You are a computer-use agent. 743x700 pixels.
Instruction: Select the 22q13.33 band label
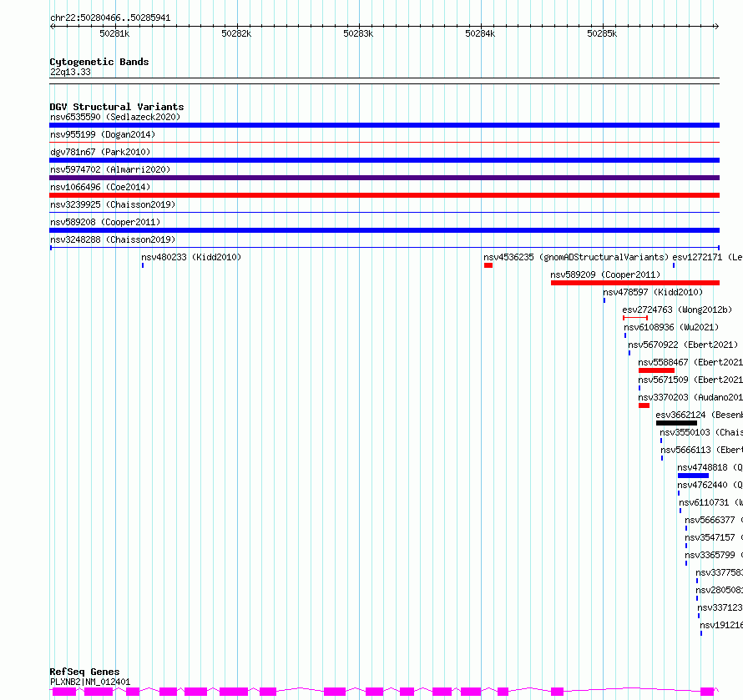[70, 72]
